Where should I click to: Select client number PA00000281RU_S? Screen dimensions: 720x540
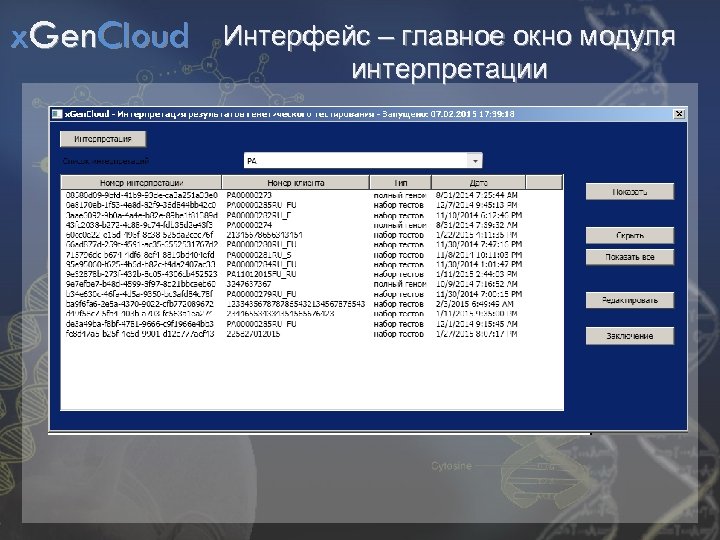click(x=259, y=254)
